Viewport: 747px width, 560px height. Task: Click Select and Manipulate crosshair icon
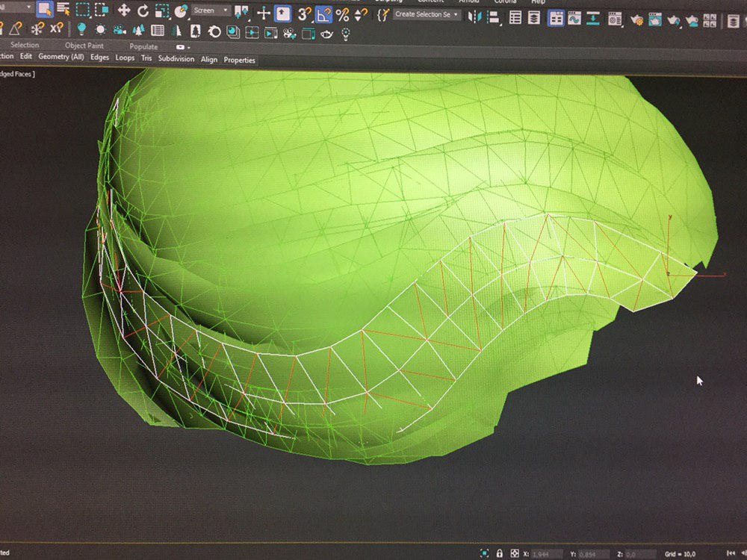pos(264,13)
